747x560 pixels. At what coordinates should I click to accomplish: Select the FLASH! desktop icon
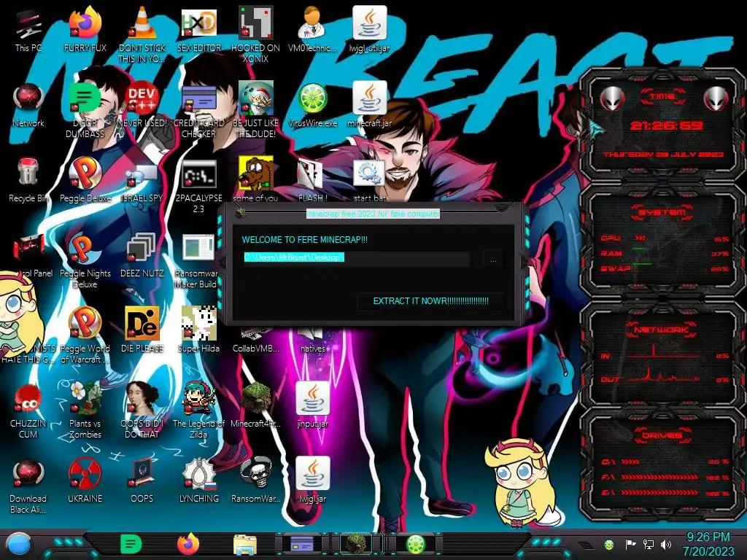point(312,181)
